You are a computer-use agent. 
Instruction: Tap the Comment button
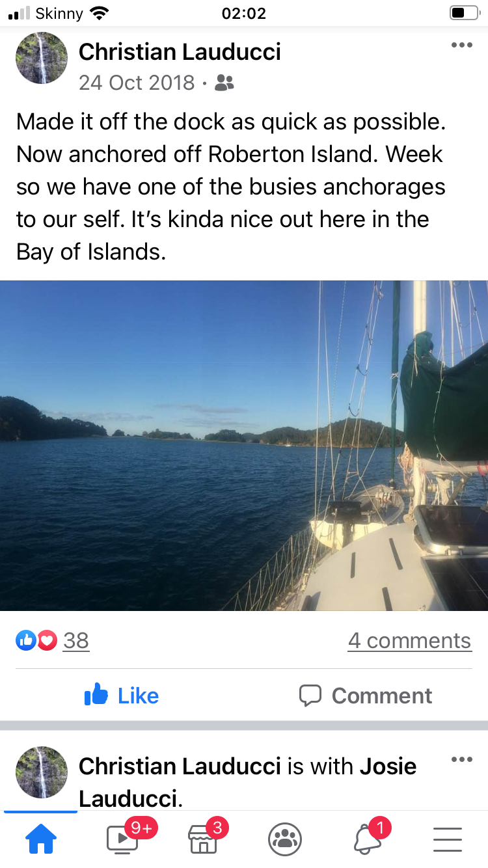click(366, 696)
